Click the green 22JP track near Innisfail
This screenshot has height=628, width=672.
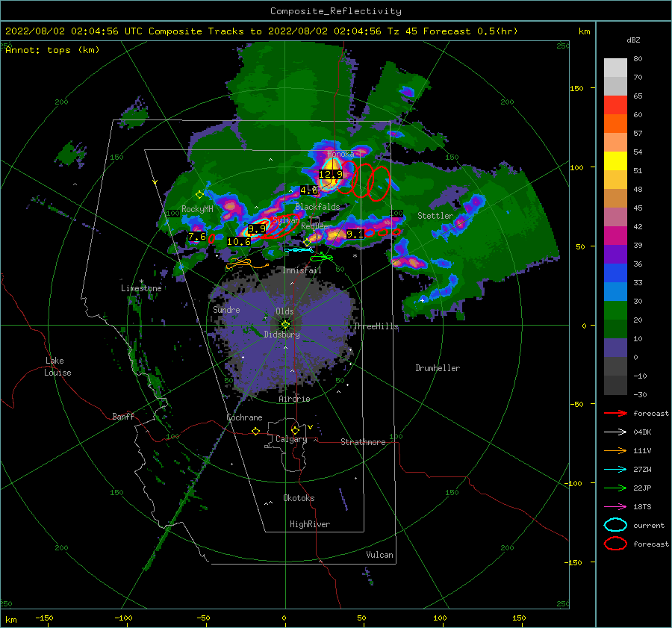321,257
